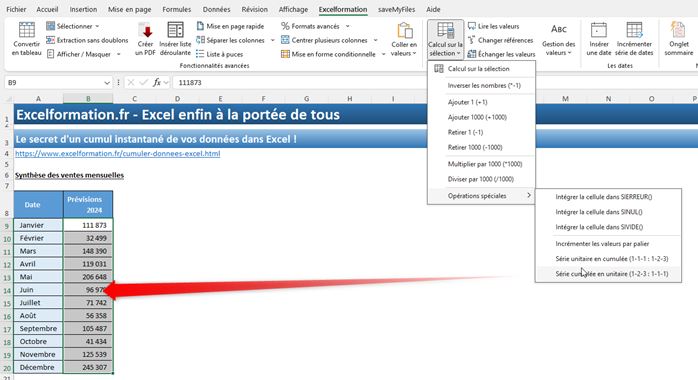Expand Mise en forme conditionnelle dropdown arrow

pyautogui.click(x=383, y=54)
